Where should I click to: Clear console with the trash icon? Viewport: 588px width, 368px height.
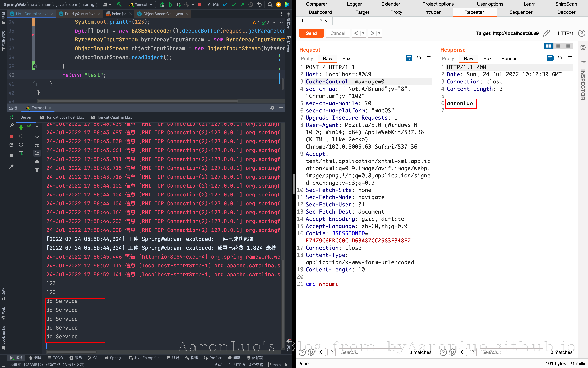[37, 170]
